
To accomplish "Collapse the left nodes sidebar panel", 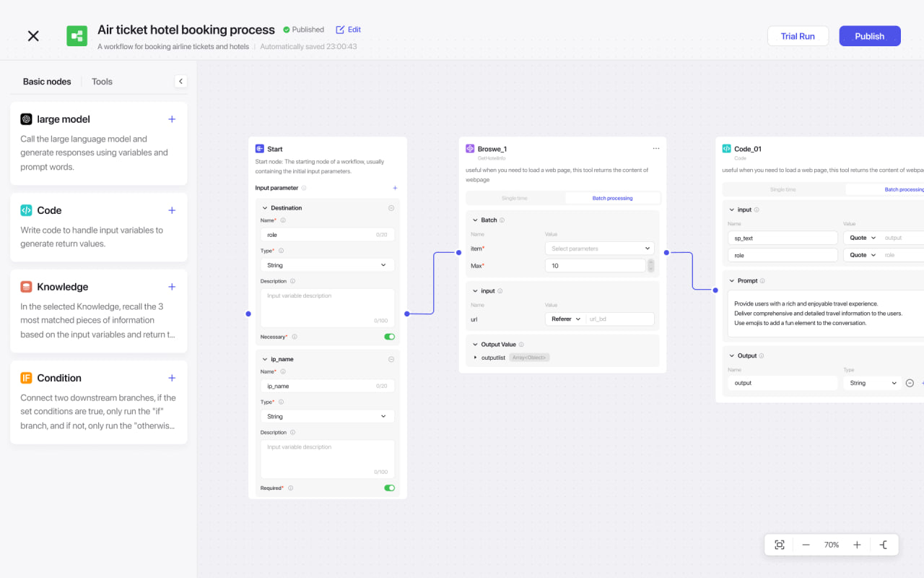I will click(x=180, y=82).
